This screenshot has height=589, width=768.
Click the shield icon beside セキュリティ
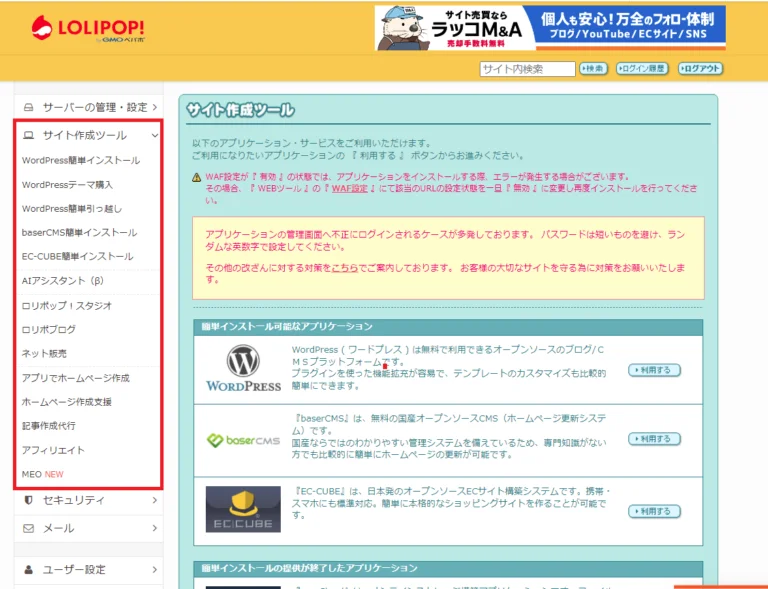(x=28, y=500)
